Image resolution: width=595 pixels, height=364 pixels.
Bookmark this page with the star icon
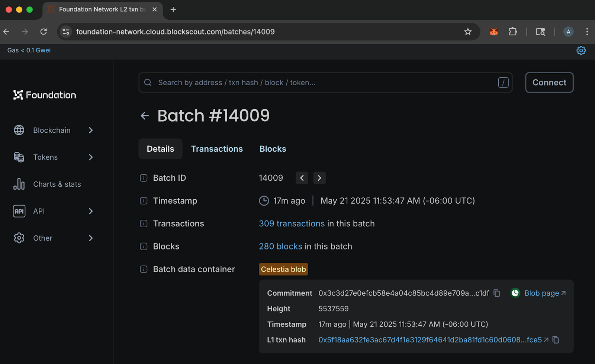[468, 32]
